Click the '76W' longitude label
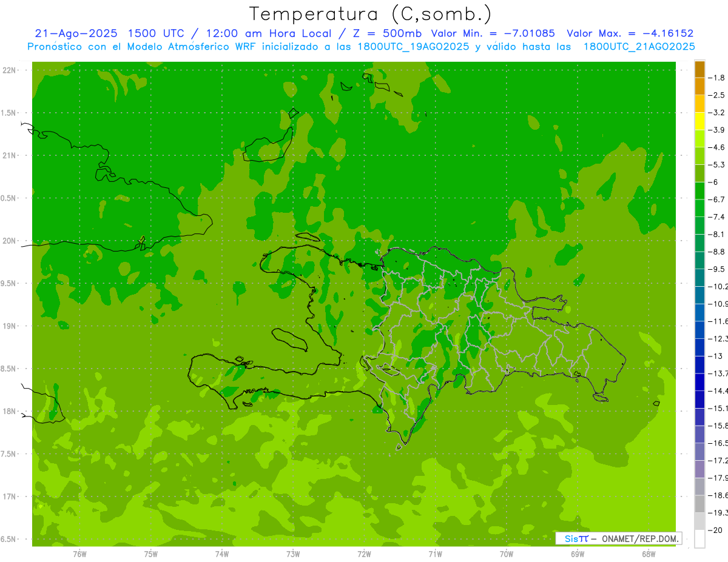728x562 pixels. [79, 554]
